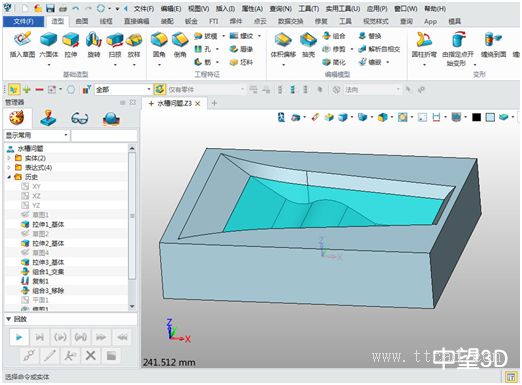Switch to the 曲面 ribbon tab
Image resolution: width=522 pixels, height=385 pixels.
pyautogui.click(x=82, y=21)
